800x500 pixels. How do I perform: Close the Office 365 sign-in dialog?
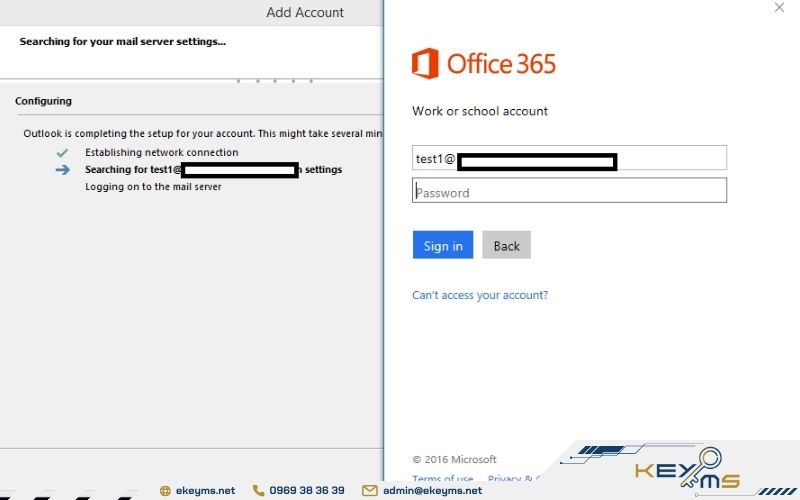[x=779, y=8]
